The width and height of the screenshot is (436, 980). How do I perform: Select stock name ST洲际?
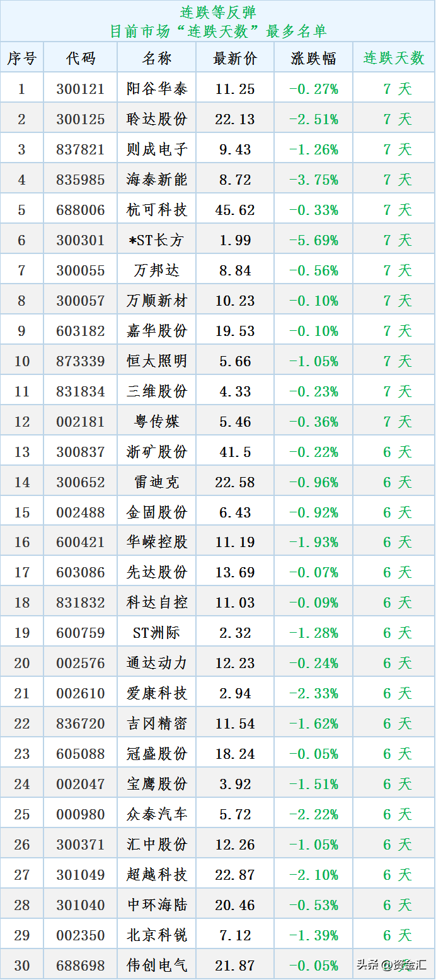156,633
